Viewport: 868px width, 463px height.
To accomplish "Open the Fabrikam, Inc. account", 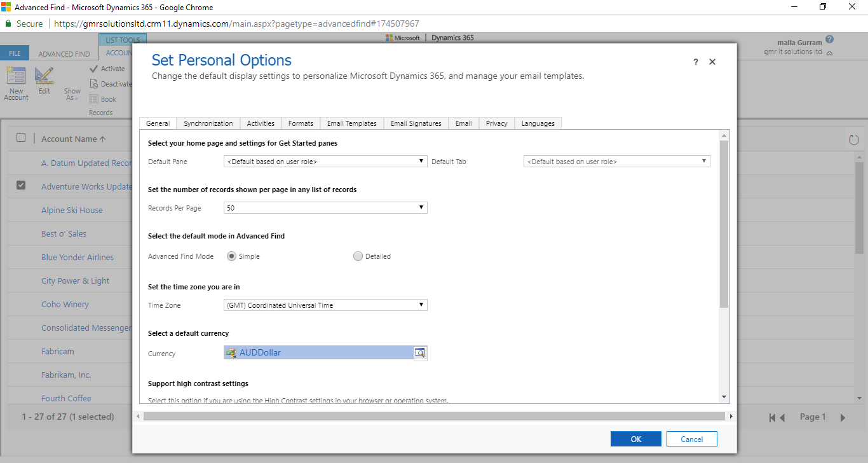I will [x=66, y=375].
